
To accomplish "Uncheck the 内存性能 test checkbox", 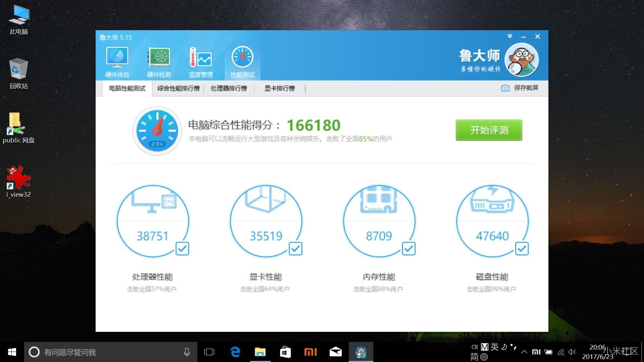I will (x=409, y=249).
